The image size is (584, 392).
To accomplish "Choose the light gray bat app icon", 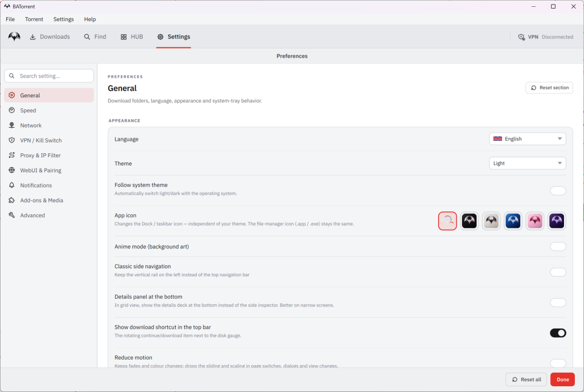I will point(491,221).
